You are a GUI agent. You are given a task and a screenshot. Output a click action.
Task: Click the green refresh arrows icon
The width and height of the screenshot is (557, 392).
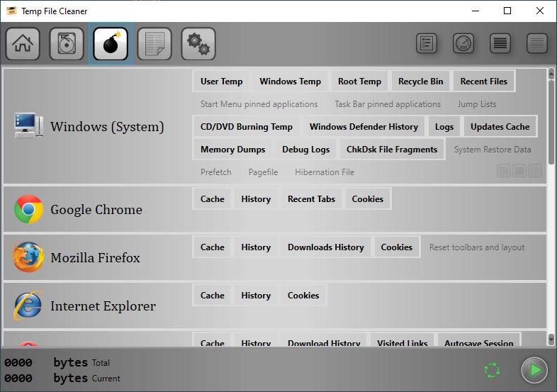492,370
